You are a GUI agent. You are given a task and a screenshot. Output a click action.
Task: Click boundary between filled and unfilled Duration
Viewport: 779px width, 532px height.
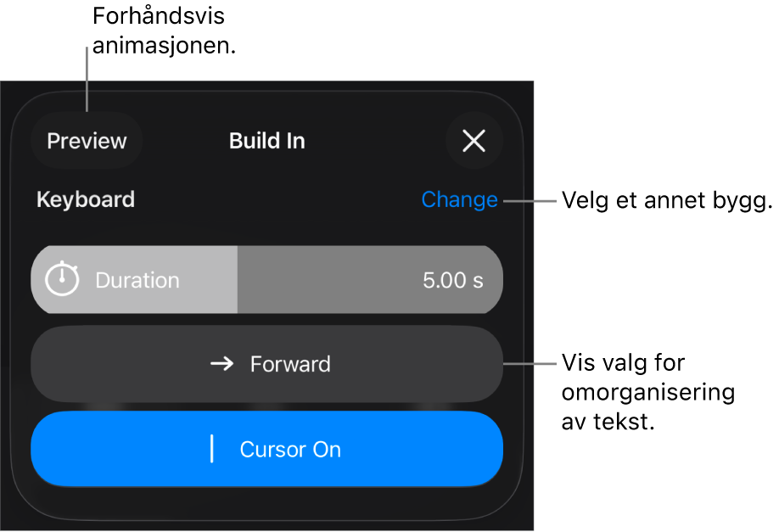pos(237,280)
